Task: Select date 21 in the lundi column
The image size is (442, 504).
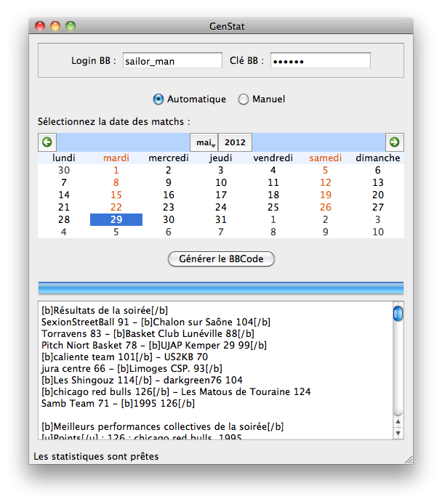Action: 64,207
